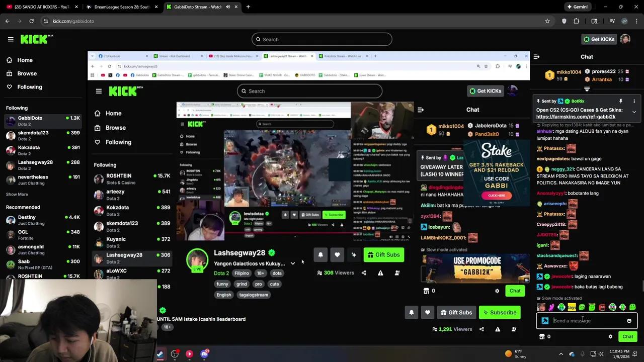
Task: Click the green Chat send button
Action: [x=627, y=337]
